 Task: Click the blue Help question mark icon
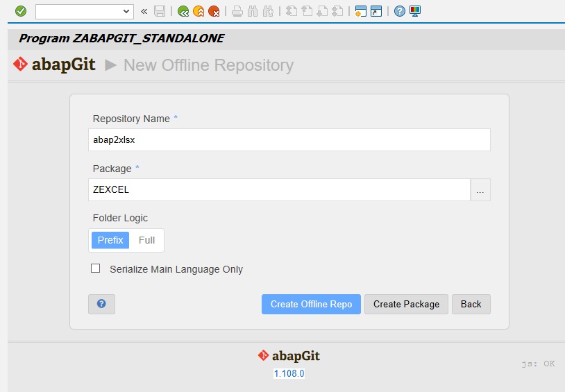399,12
